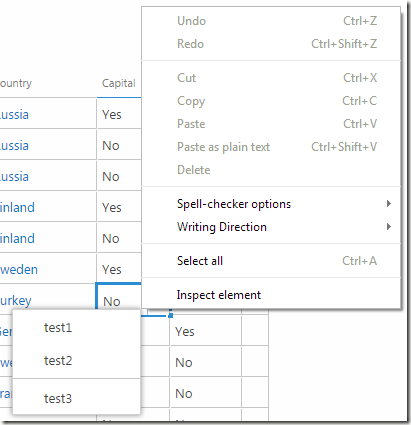Open the Finland link in the Yes row
The image size is (411, 425).
[17, 208]
